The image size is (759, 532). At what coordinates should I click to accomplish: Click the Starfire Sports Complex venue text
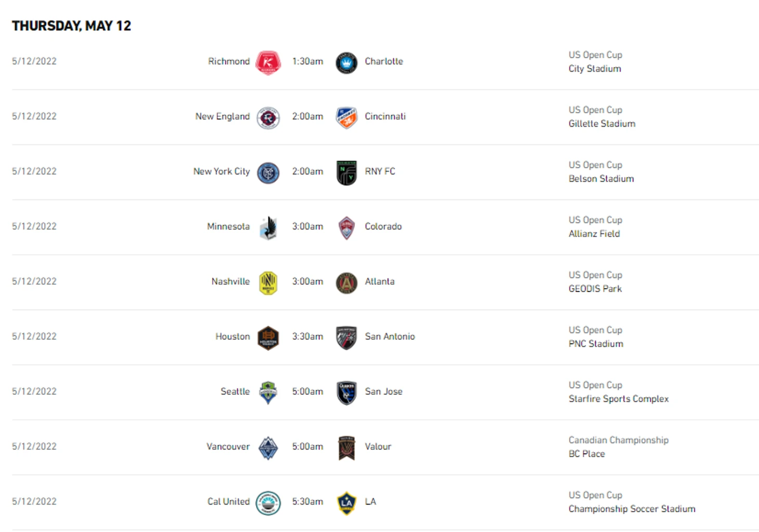[x=619, y=399]
